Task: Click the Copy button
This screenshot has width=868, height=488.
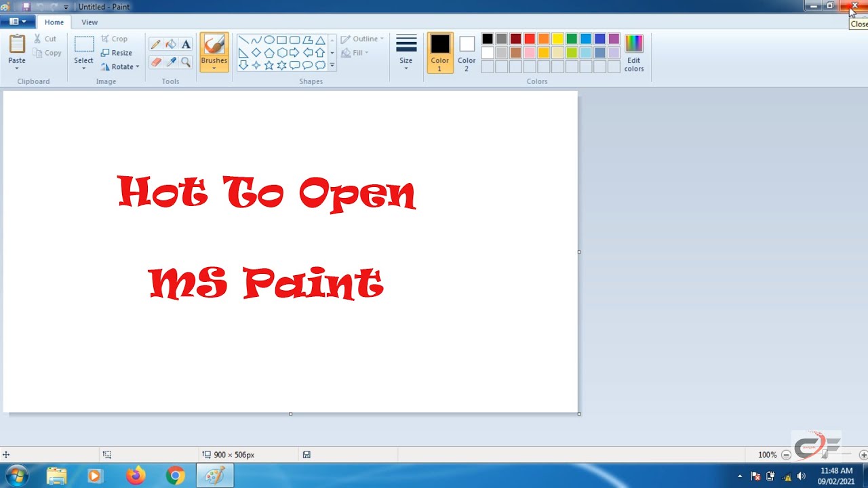Action: 47,53
